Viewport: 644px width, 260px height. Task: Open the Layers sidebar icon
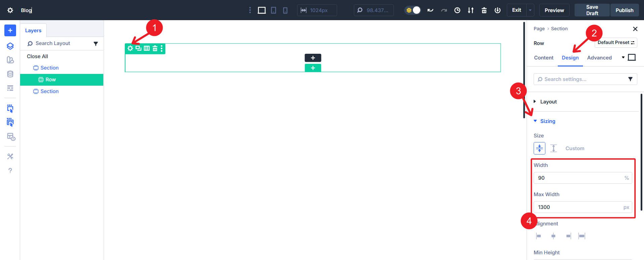coord(10,46)
